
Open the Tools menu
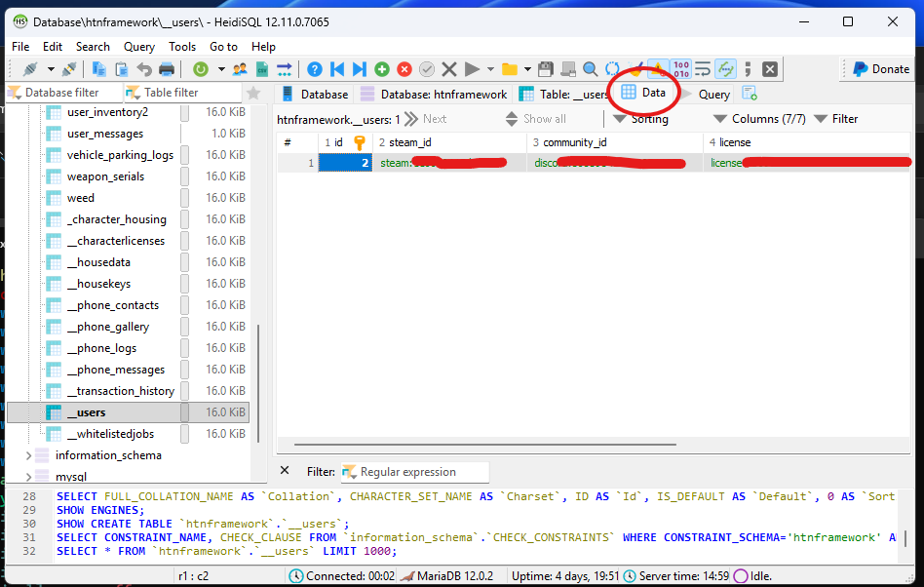[182, 46]
